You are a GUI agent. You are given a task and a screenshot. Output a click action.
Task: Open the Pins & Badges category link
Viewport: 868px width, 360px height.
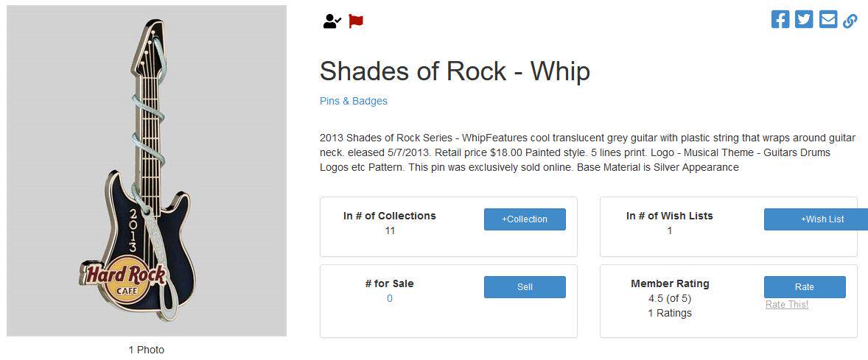pyautogui.click(x=354, y=101)
